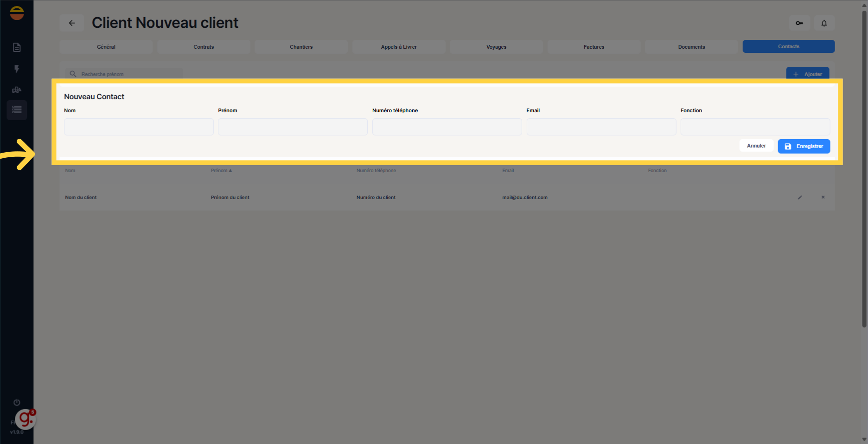The image size is (868, 444).
Task: Open the document page icon in sidebar
Action: coord(17,47)
